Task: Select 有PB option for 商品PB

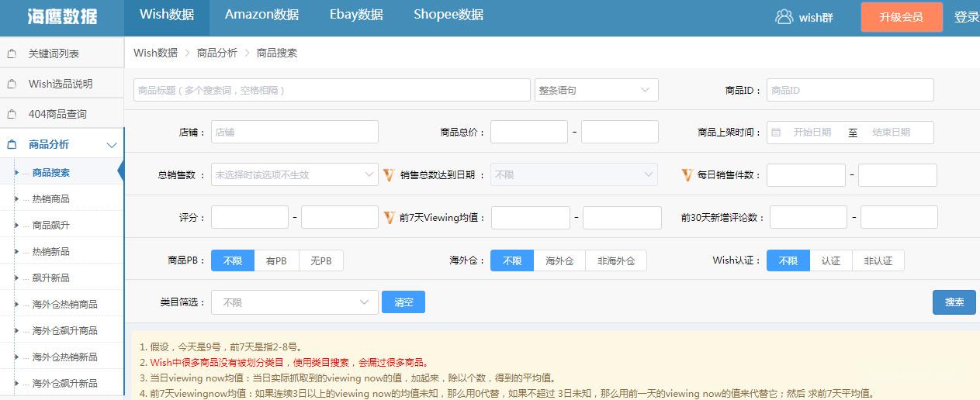Action: [276, 261]
